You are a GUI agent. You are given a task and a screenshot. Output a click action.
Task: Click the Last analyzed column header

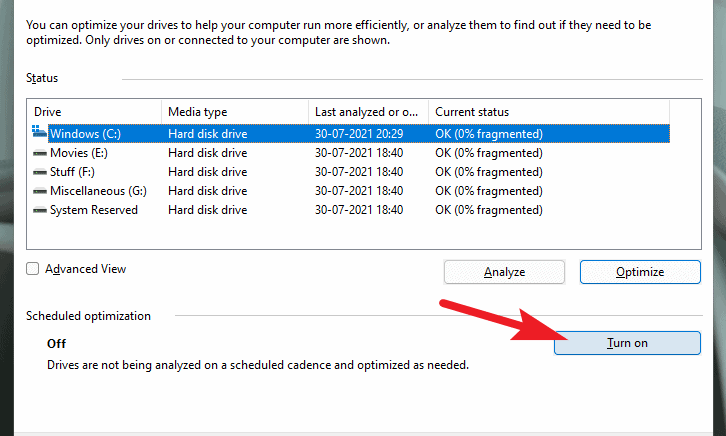click(x=369, y=112)
